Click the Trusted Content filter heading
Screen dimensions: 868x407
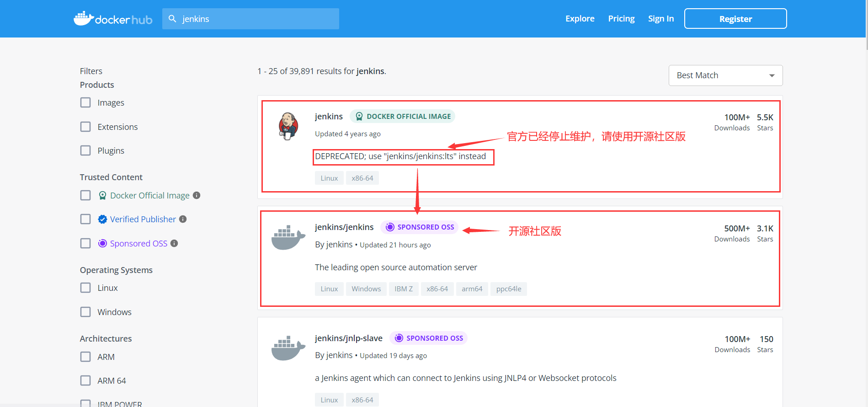coord(111,177)
